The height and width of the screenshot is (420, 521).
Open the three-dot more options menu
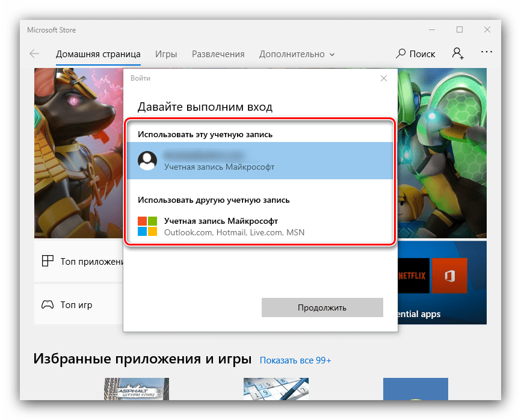click(x=487, y=54)
